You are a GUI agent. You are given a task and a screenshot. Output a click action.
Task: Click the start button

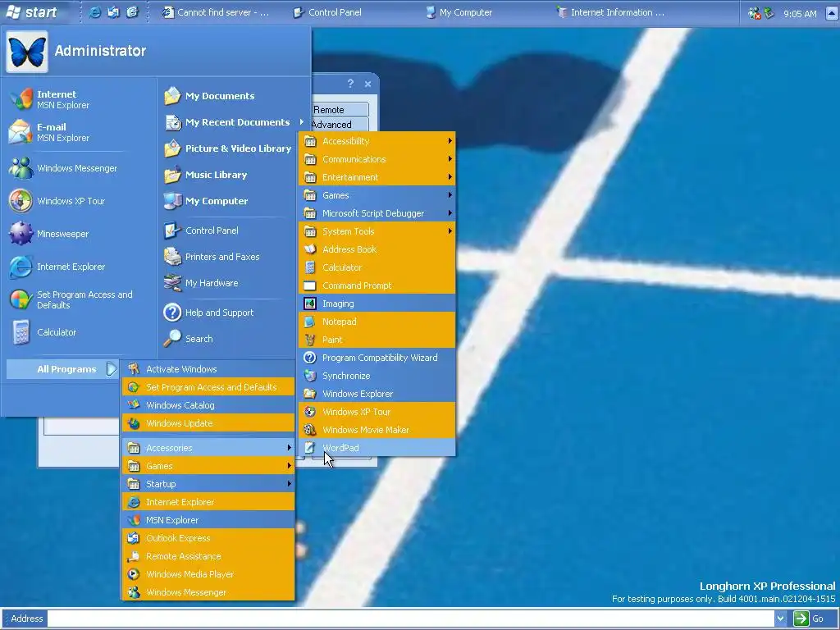coord(31,11)
